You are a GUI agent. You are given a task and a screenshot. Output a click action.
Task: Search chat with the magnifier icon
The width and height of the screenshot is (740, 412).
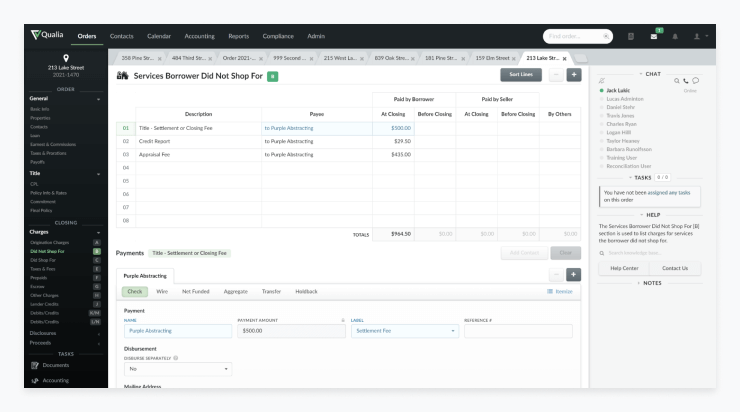tap(677, 81)
